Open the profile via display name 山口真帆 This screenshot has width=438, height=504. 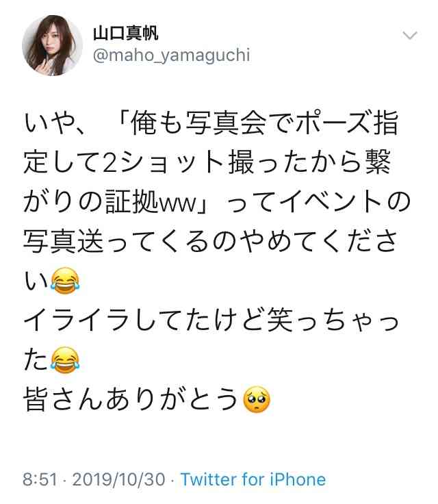[126, 33]
